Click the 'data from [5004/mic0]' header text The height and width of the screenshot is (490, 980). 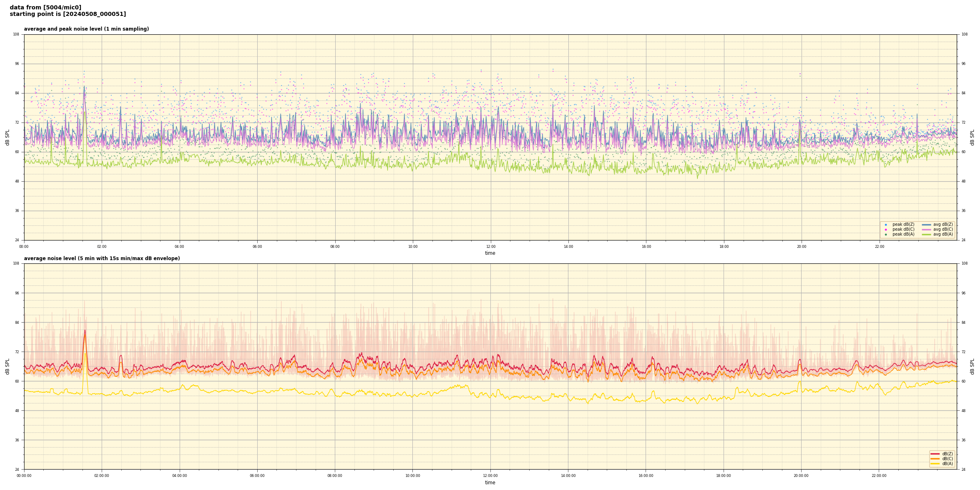[45, 7]
